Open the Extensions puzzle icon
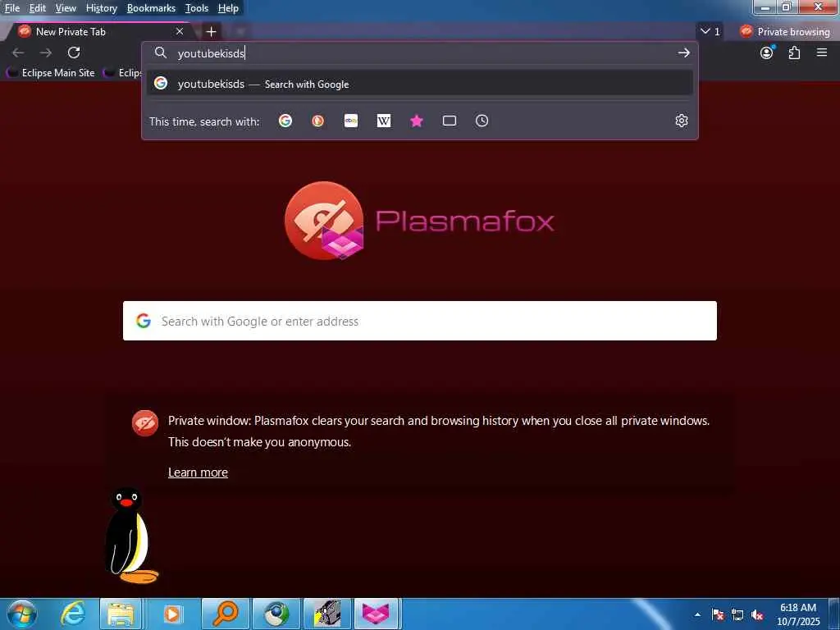 (x=794, y=52)
